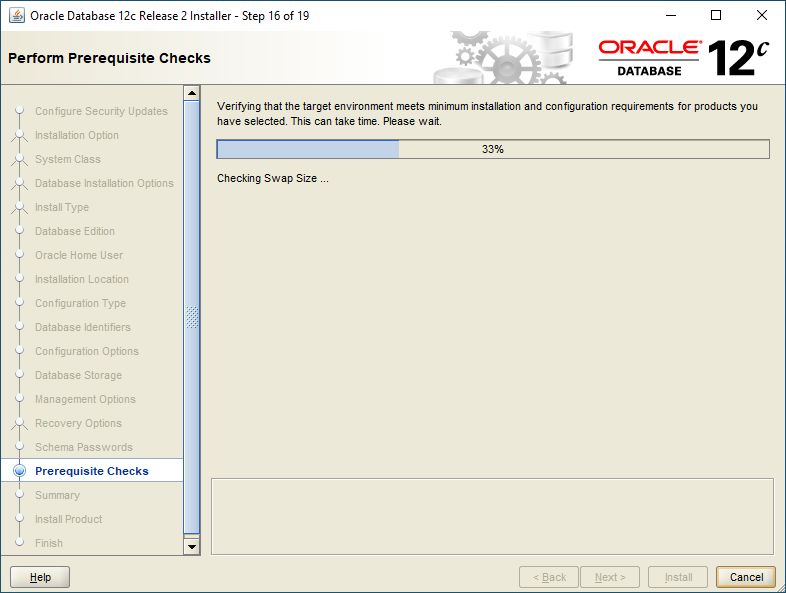Select Schema Passwords step
786x593 pixels.
pyautogui.click(x=84, y=447)
